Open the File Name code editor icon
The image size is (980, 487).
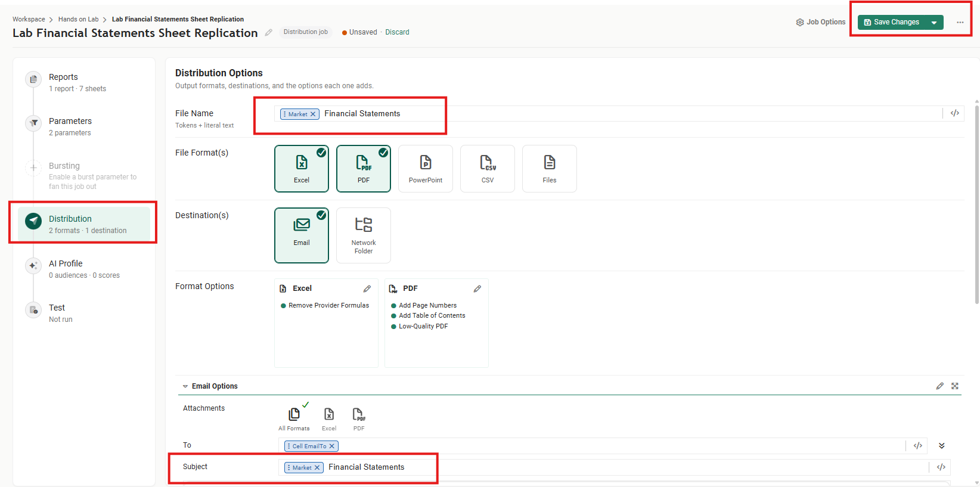[954, 113]
